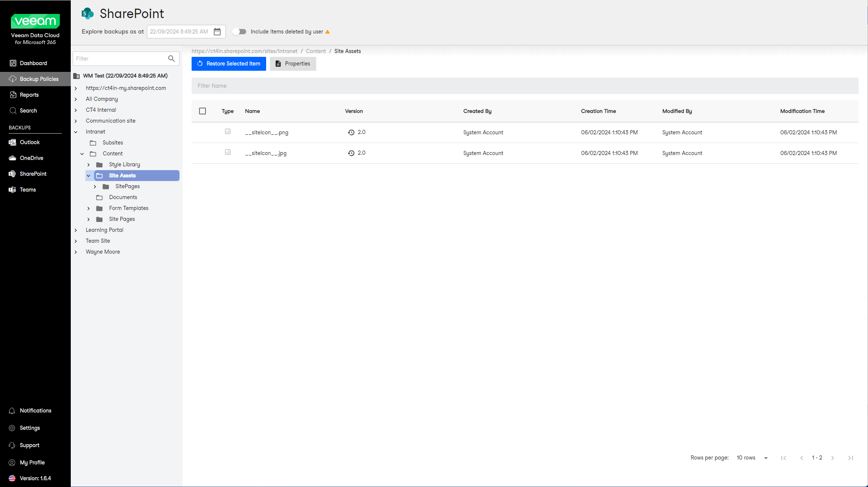Viewport: 868px width, 487px height.
Task: Expand the CT4 Internal tree node
Action: 76,110
